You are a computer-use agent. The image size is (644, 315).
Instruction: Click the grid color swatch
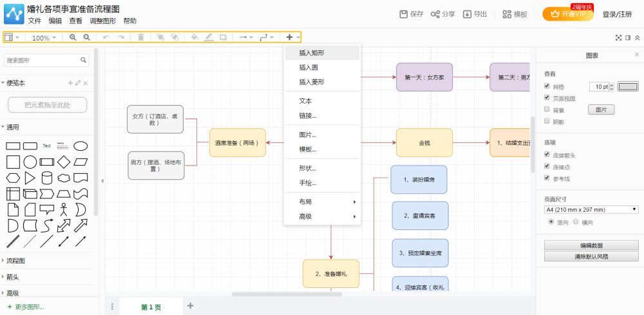pyautogui.click(x=629, y=87)
